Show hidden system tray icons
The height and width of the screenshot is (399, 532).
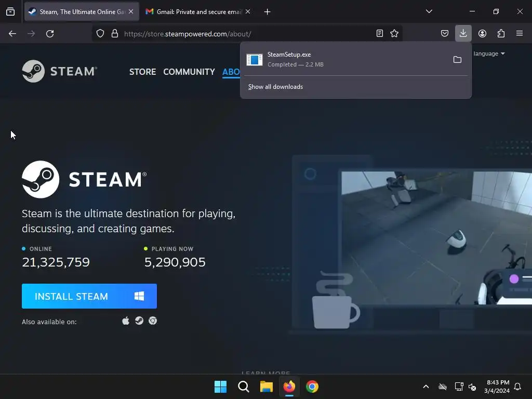[x=426, y=387]
